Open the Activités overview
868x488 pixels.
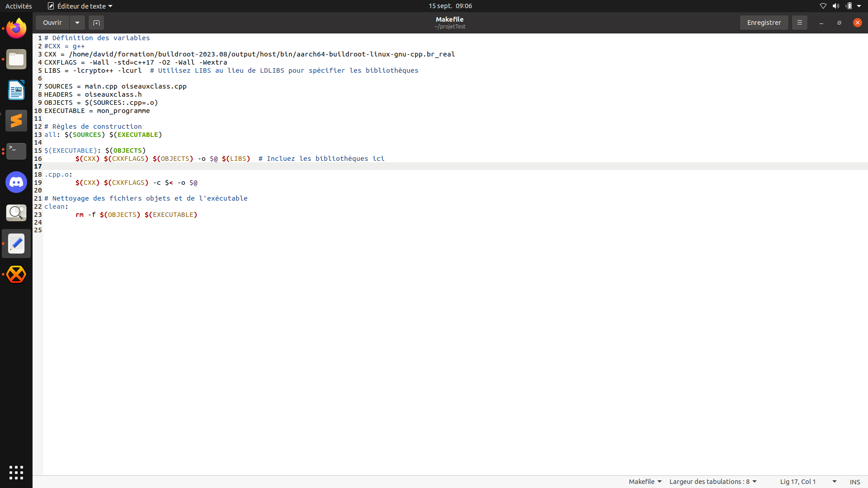point(19,6)
